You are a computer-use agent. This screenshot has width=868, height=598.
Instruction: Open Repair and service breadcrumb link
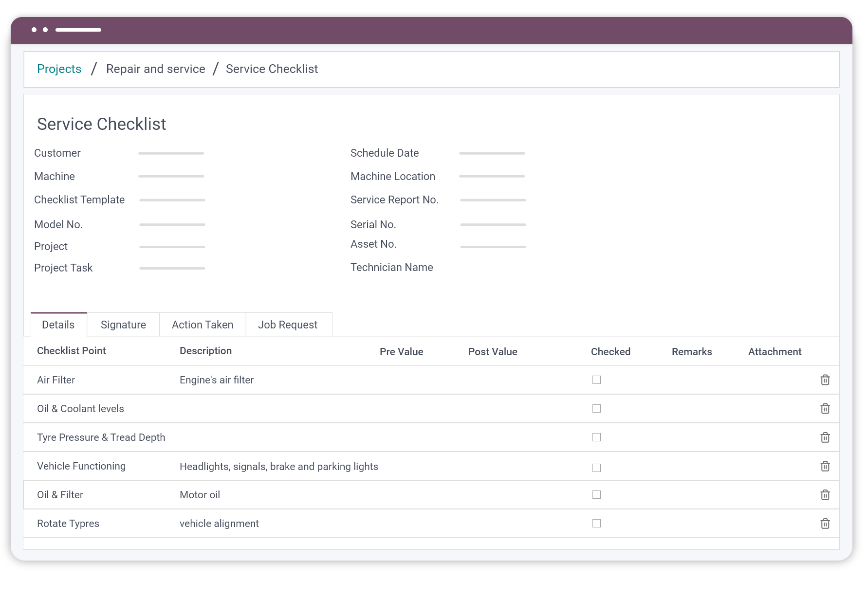click(156, 69)
